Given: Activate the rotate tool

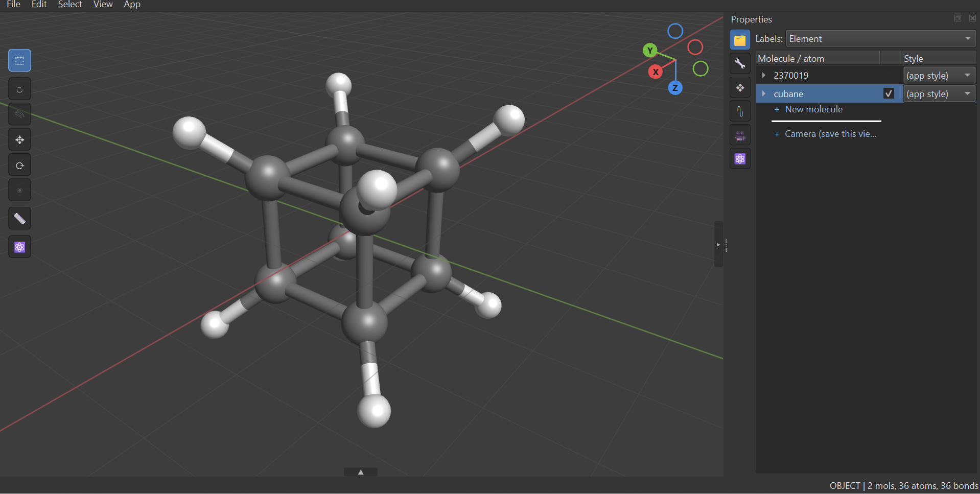Looking at the screenshot, I should (19, 165).
